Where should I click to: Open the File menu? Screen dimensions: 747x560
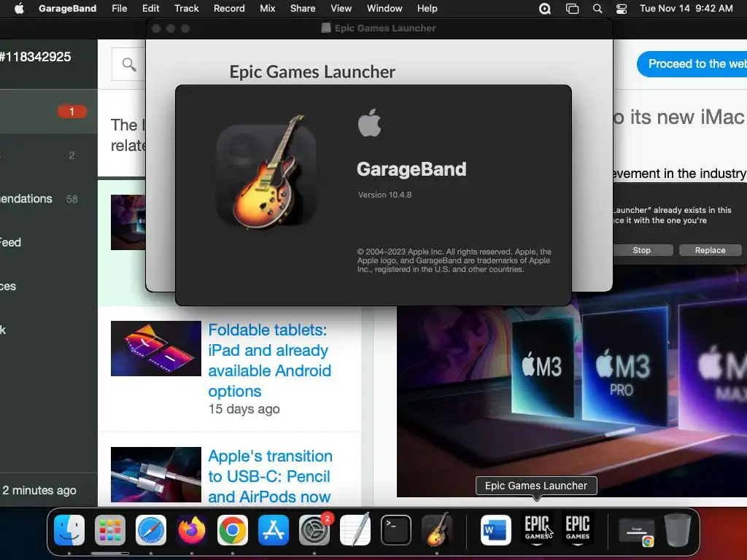(x=119, y=9)
